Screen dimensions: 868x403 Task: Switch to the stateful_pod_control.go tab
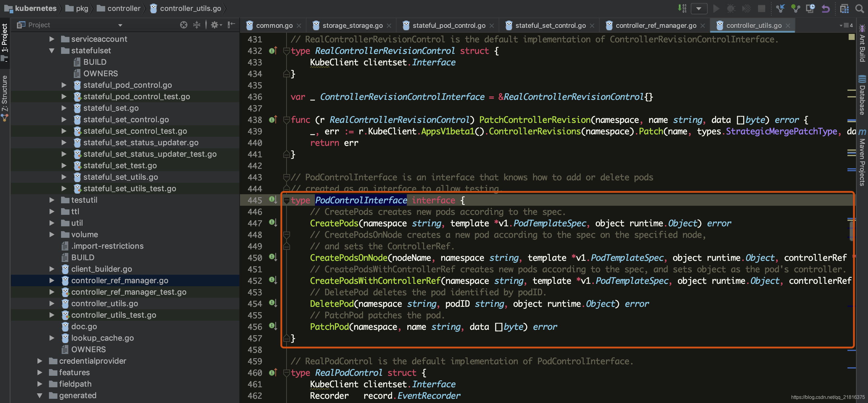449,26
